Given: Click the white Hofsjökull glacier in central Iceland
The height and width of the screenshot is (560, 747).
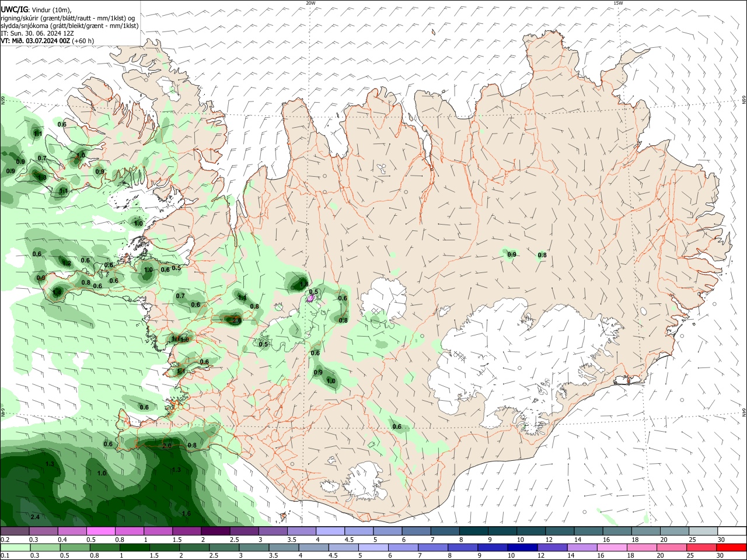Looking at the screenshot, I should click(x=383, y=297).
